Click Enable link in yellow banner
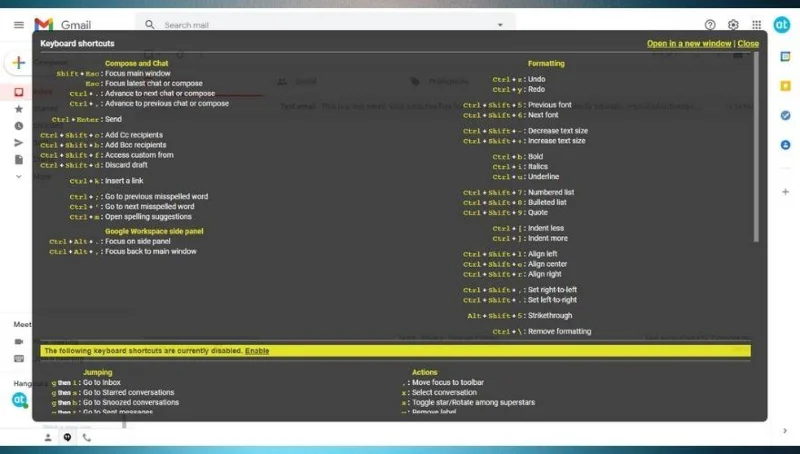 pos(257,351)
